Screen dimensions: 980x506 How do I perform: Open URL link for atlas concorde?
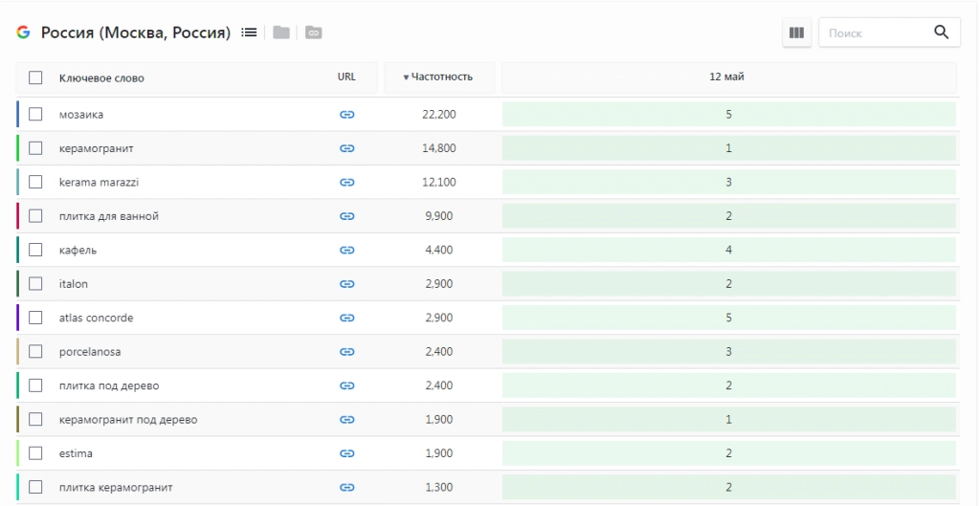(346, 318)
